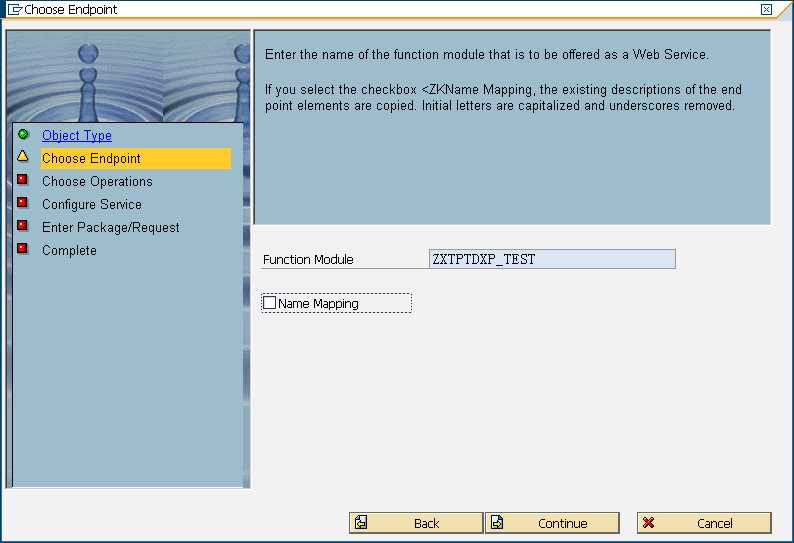Click the red status icon beside Choose Operations
794x543 pixels.
tap(22, 179)
